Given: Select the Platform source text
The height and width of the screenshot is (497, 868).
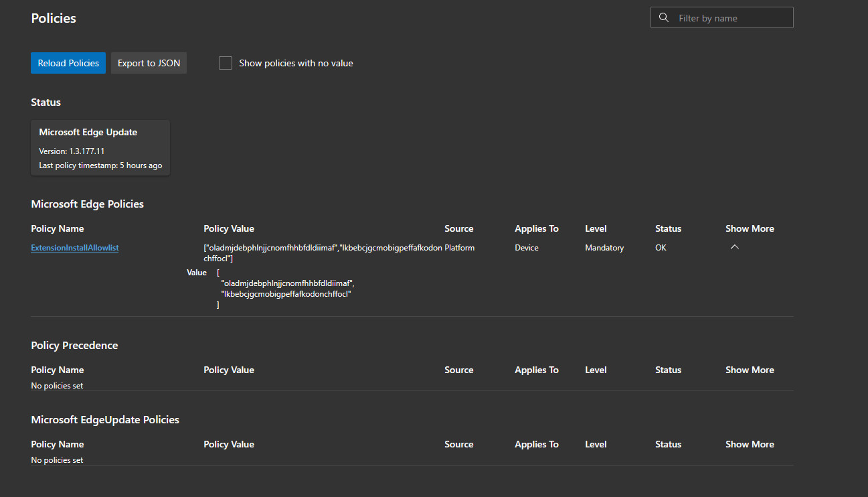Looking at the screenshot, I should [x=459, y=247].
